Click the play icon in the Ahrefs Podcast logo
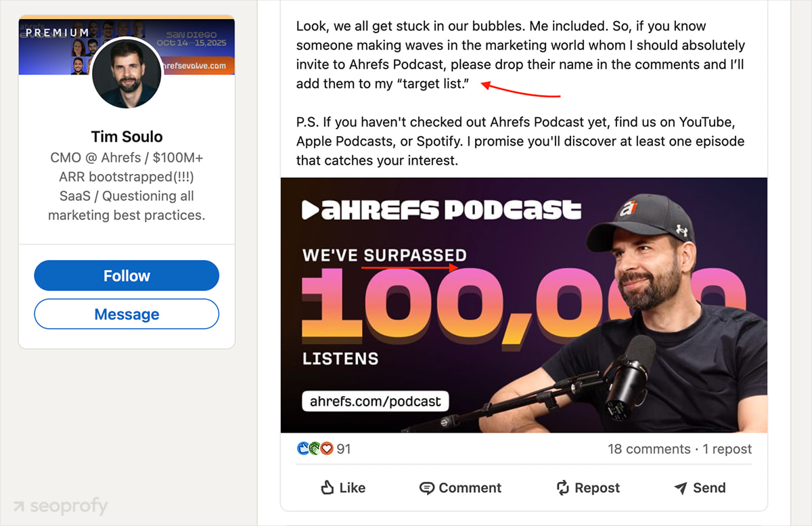Screen dimensions: 812x526 (310, 210)
